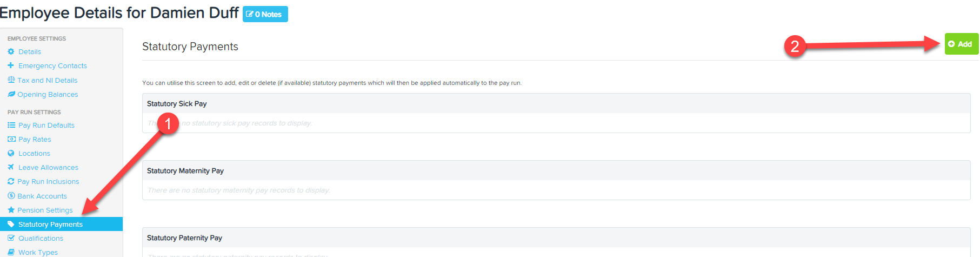Open the Statutory Payments menu item

(x=61, y=224)
